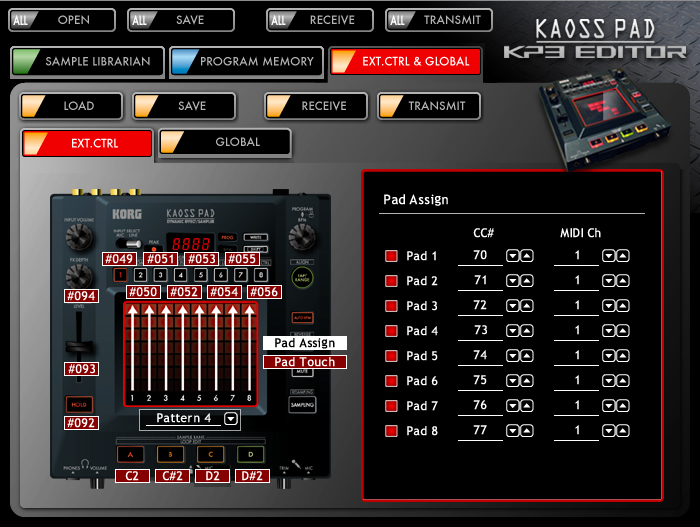Click the #051 control label
700x527 pixels.
coord(161,259)
